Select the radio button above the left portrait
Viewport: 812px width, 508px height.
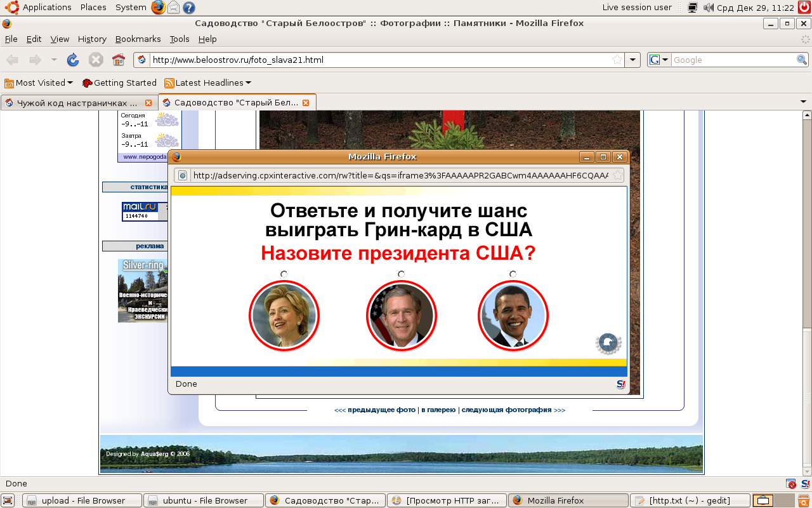tap(284, 274)
